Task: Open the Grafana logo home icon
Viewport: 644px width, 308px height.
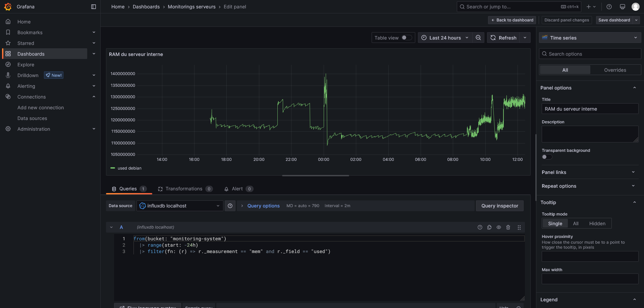Action: (x=8, y=7)
